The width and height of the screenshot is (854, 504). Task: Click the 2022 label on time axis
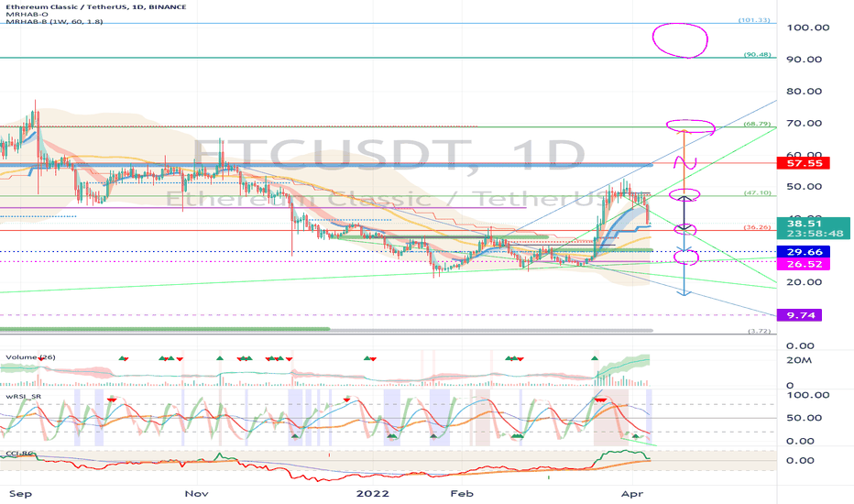373,494
